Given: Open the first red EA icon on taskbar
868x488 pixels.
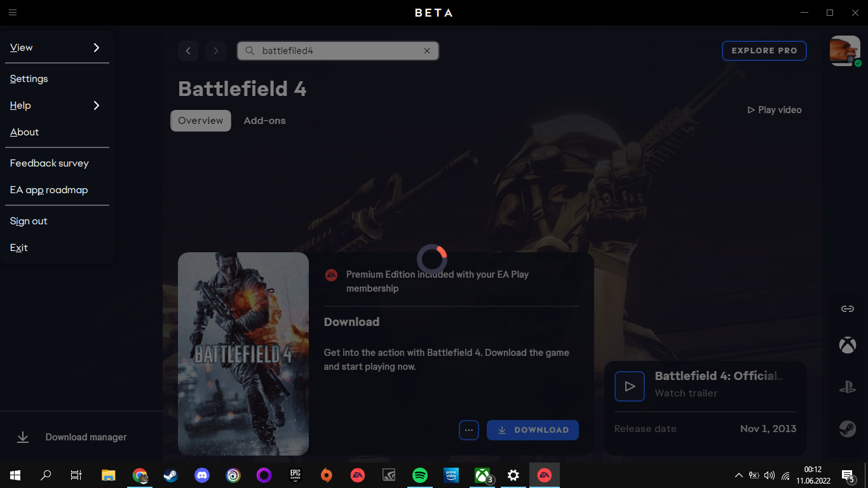Looking at the screenshot, I should tap(358, 475).
